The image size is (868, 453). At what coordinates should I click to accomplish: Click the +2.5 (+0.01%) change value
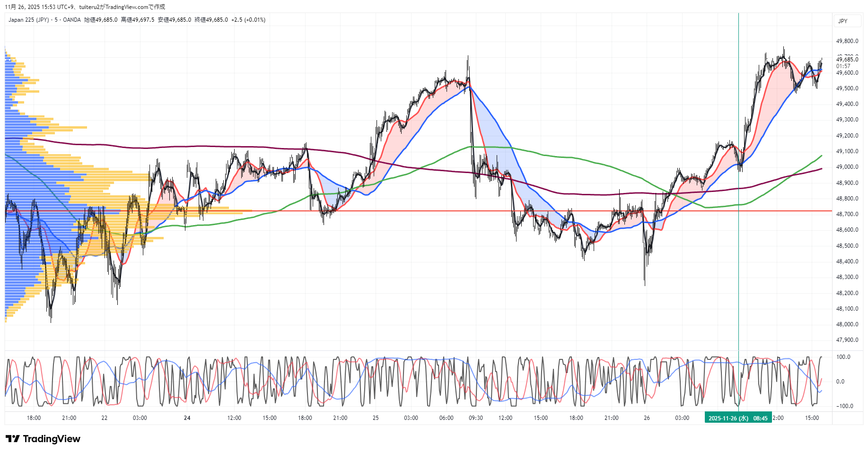(x=248, y=20)
